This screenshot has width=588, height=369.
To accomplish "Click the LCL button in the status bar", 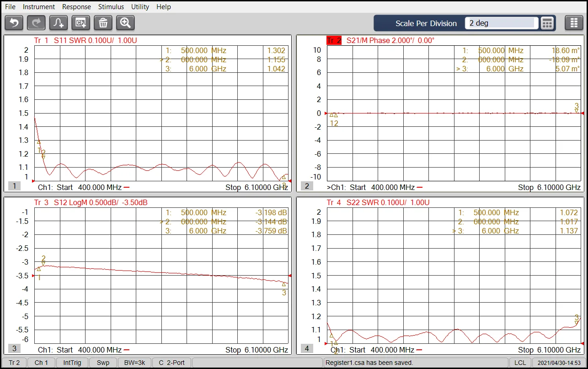I will point(520,362).
